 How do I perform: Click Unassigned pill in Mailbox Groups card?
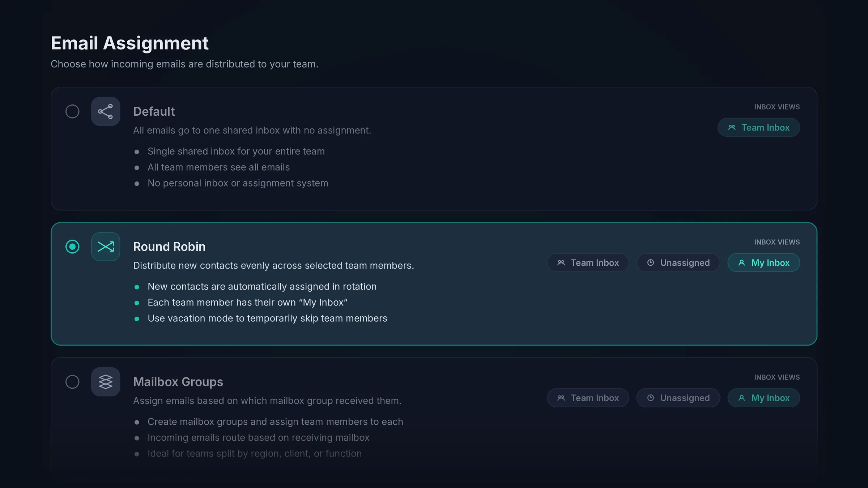(678, 398)
